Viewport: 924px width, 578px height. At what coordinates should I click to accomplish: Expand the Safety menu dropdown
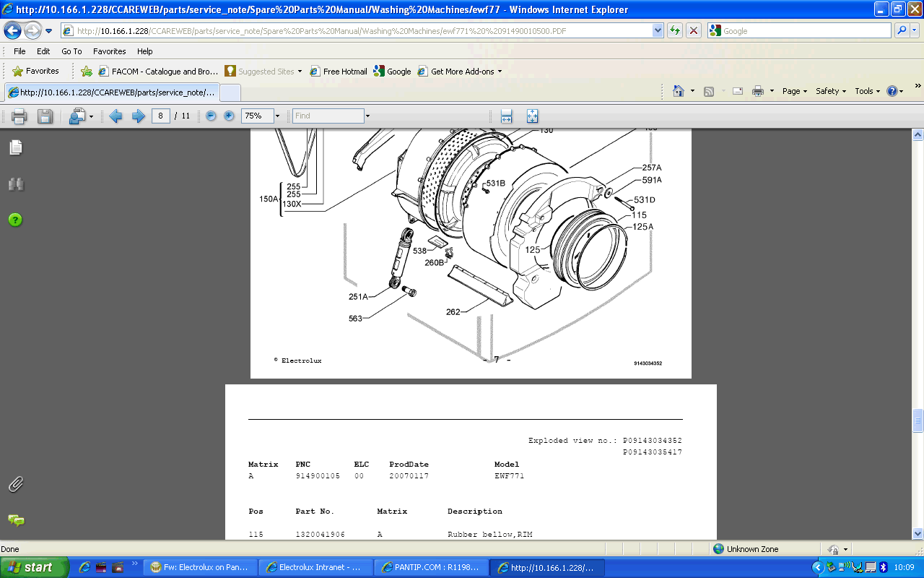coord(831,91)
